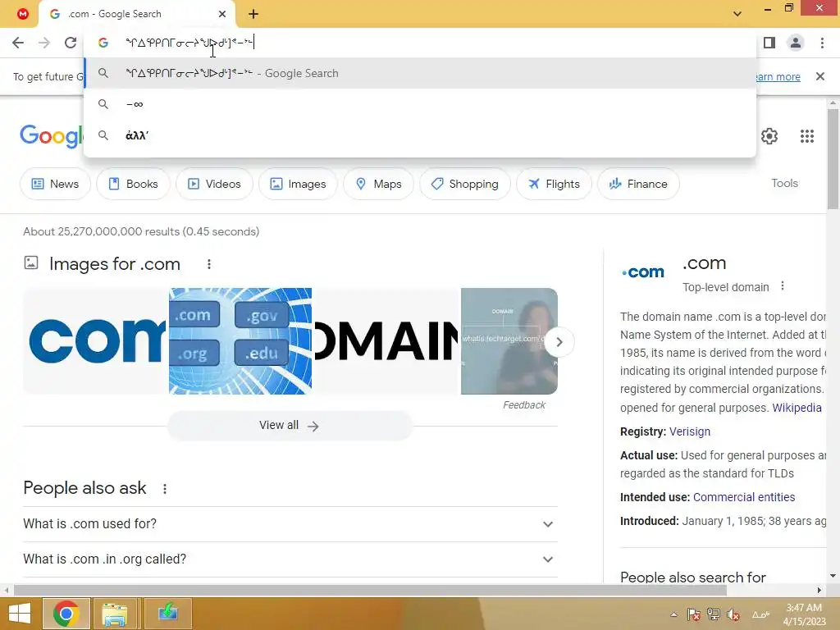The width and height of the screenshot is (840, 630).
Task: Open Chrome's three-dot menu
Action: click(822, 43)
